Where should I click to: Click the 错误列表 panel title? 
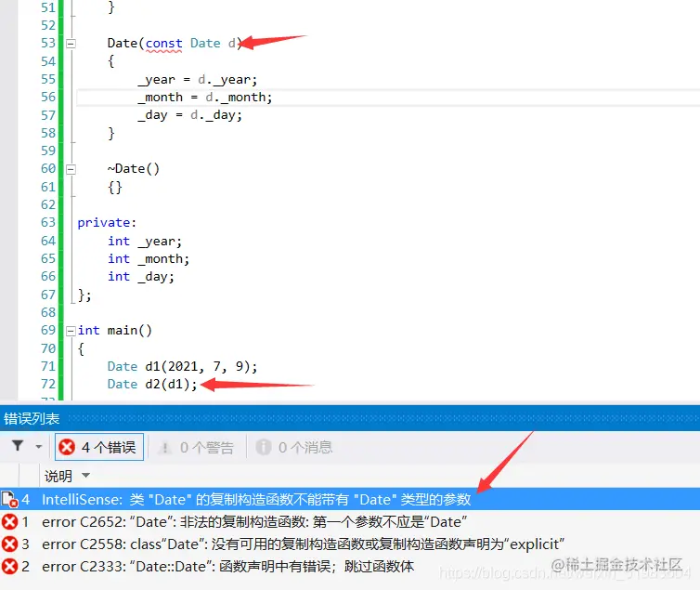tap(32, 418)
